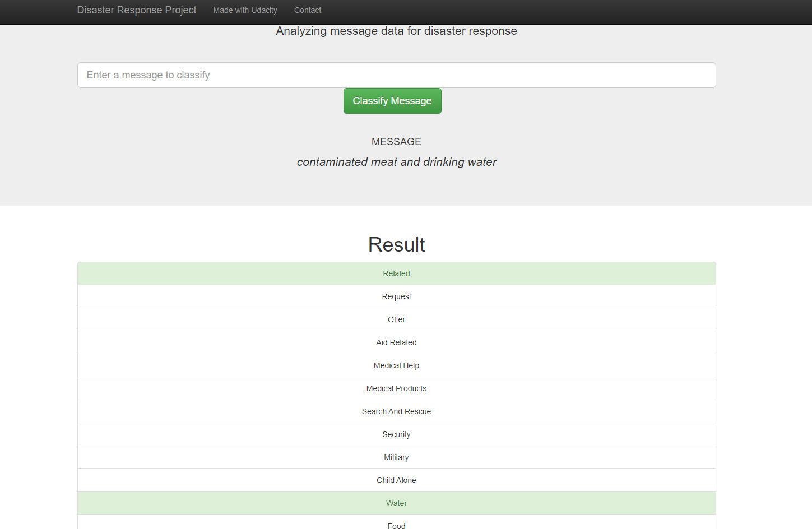Open the Disaster Response Project home link
This screenshot has height=529, width=812.
point(137,10)
